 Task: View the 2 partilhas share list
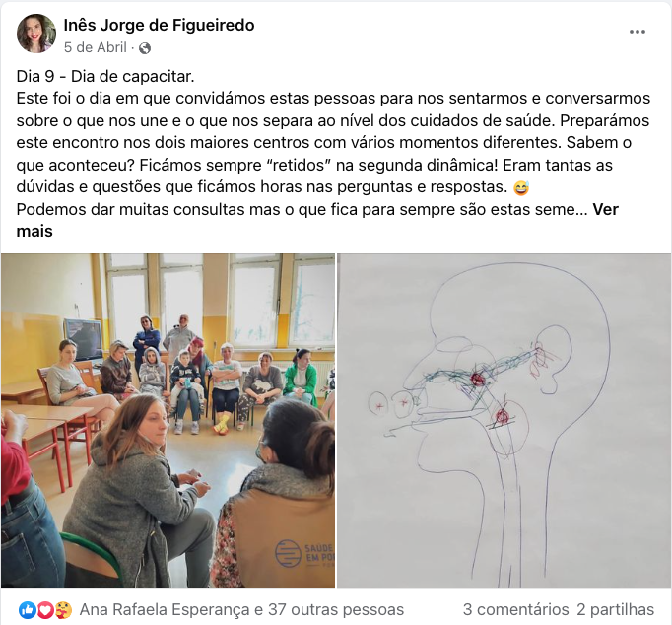click(x=616, y=609)
